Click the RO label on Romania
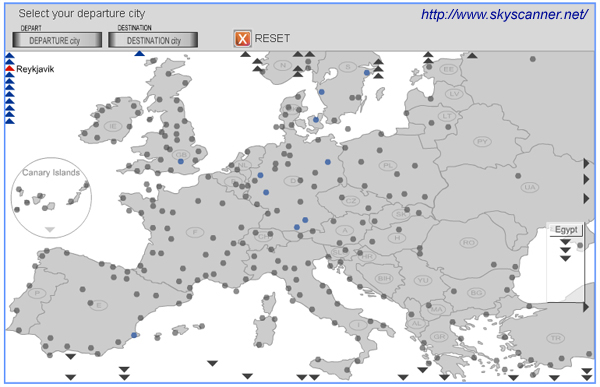Image resolution: width=600 pixels, height=387 pixels. pos(469,242)
